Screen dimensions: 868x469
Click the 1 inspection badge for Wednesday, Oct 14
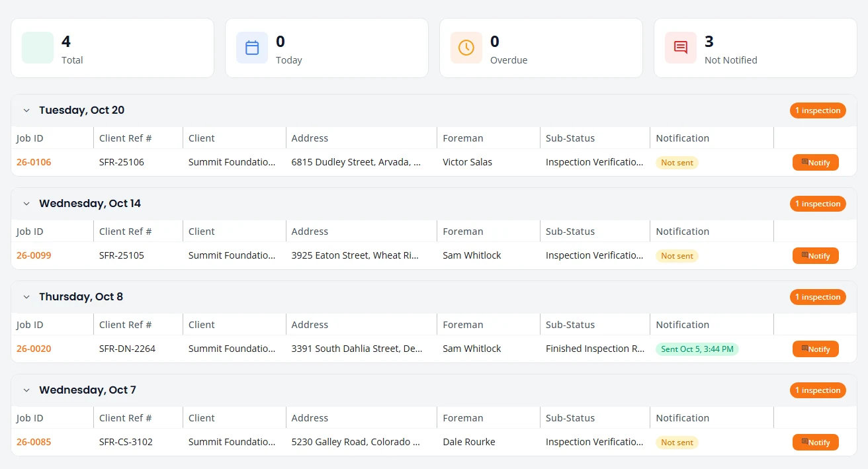click(x=818, y=204)
